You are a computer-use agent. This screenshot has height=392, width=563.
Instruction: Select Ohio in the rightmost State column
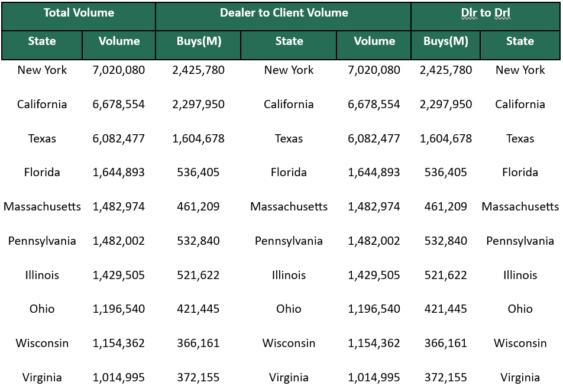click(520, 309)
